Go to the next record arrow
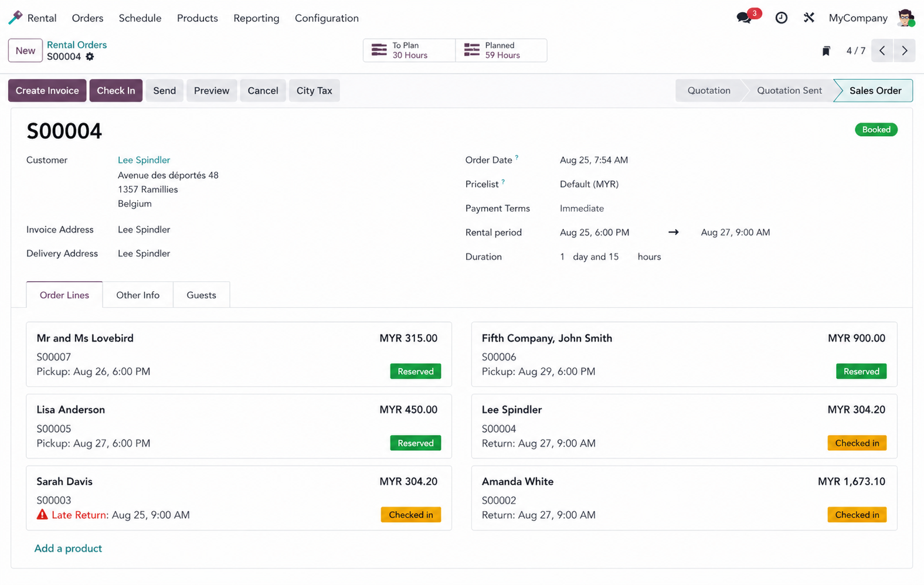The image size is (924, 585). click(x=904, y=50)
